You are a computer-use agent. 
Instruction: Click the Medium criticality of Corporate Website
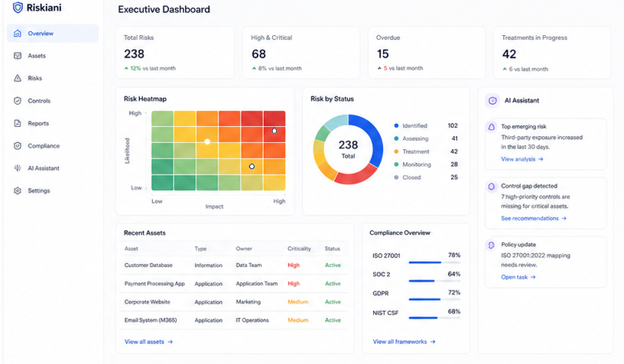click(x=298, y=302)
